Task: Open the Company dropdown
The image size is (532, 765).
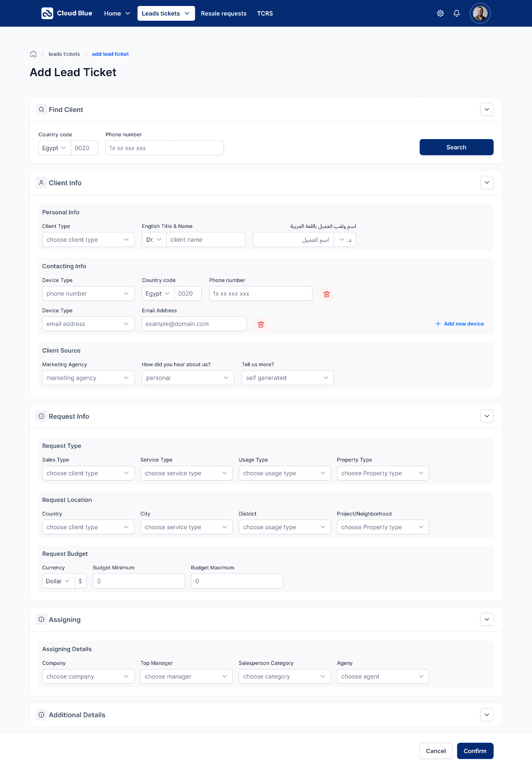Action: (88, 677)
